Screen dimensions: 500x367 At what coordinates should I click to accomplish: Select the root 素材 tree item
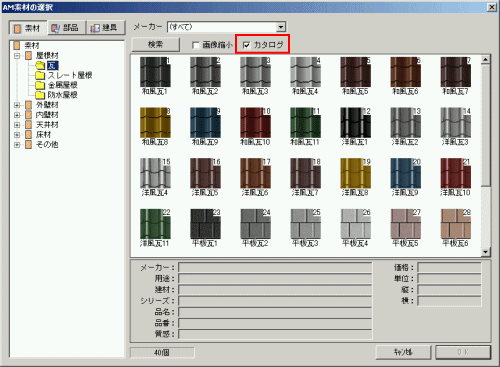[x=32, y=45]
